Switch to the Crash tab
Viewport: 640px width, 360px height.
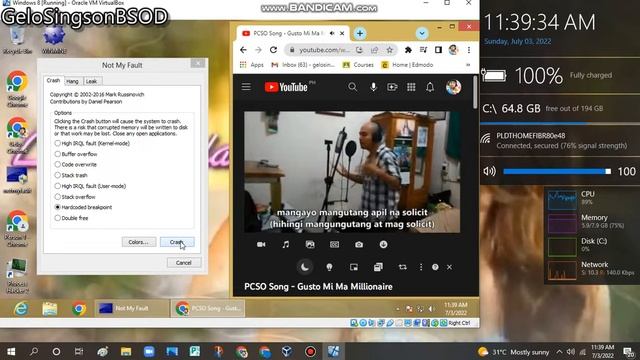53,80
